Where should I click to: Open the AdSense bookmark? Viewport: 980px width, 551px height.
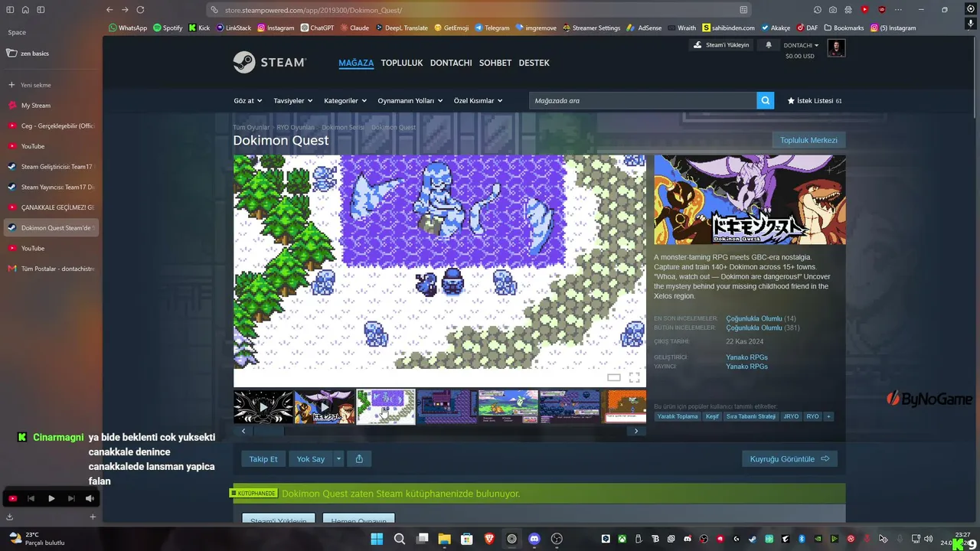click(x=642, y=28)
